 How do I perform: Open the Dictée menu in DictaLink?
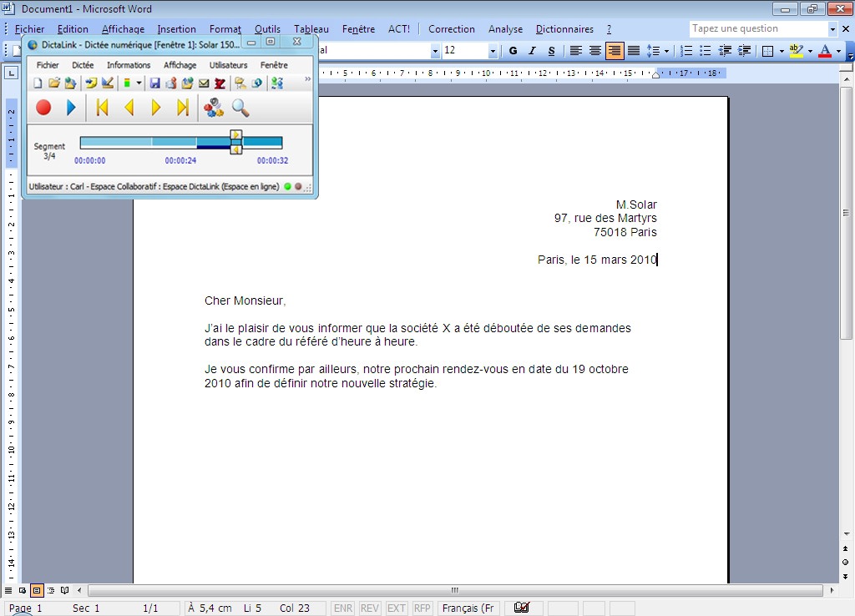83,65
